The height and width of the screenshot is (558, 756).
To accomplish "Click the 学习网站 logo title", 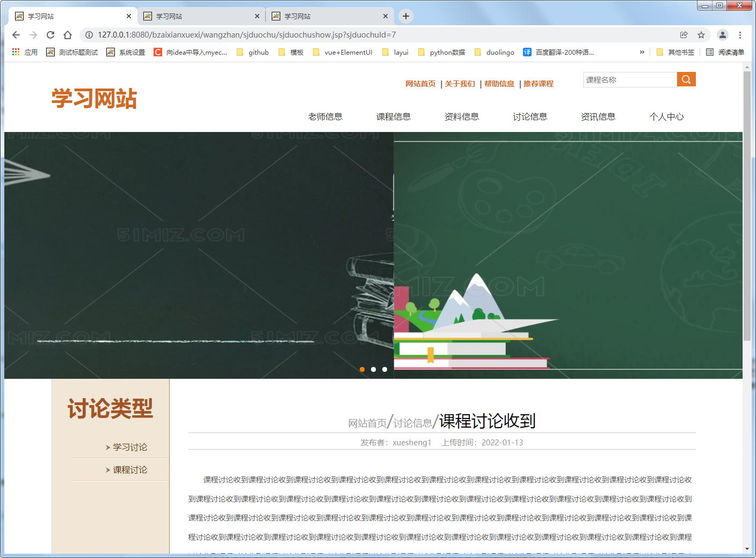I will (x=95, y=99).
